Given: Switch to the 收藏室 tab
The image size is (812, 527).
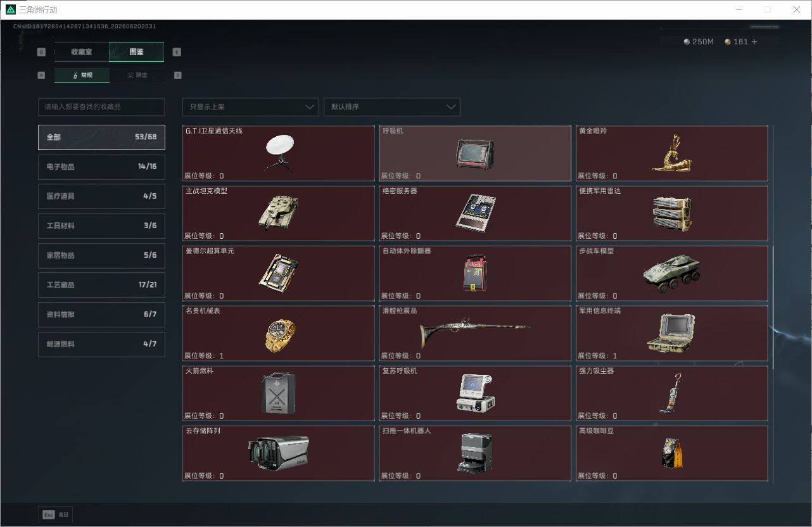Looking at the screenshot, I should (x=82, y=52).
